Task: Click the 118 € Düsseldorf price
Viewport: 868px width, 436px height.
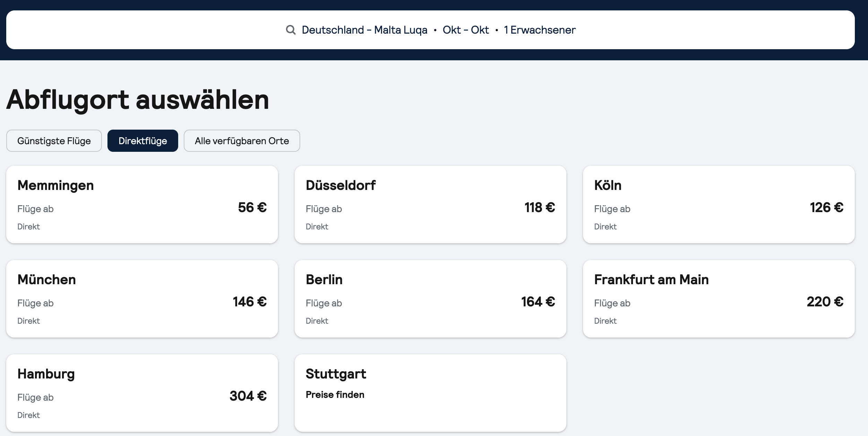Action: tap(540, 208)
